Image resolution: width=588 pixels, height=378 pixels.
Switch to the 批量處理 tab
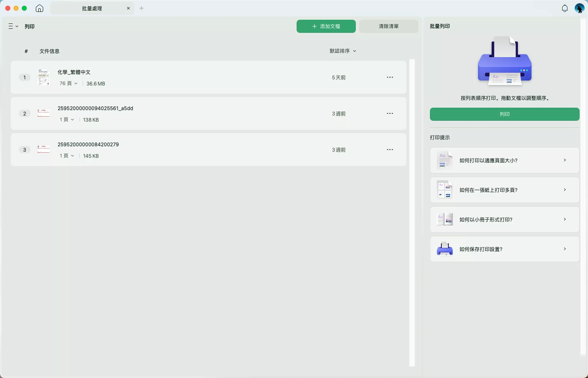(x=92, y=8)
